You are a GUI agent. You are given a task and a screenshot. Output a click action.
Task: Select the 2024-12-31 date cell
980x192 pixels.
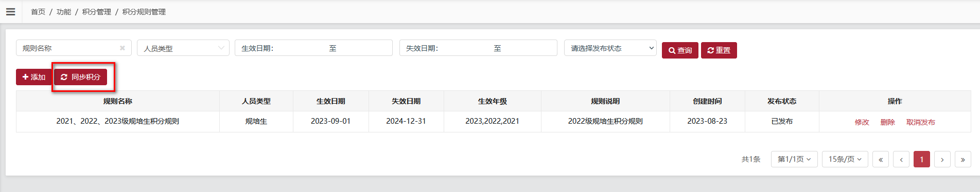pos(407,121)
